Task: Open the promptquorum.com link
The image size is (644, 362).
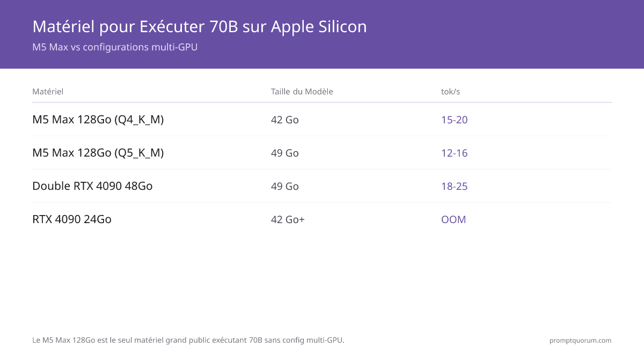Action: coord(580,341)
